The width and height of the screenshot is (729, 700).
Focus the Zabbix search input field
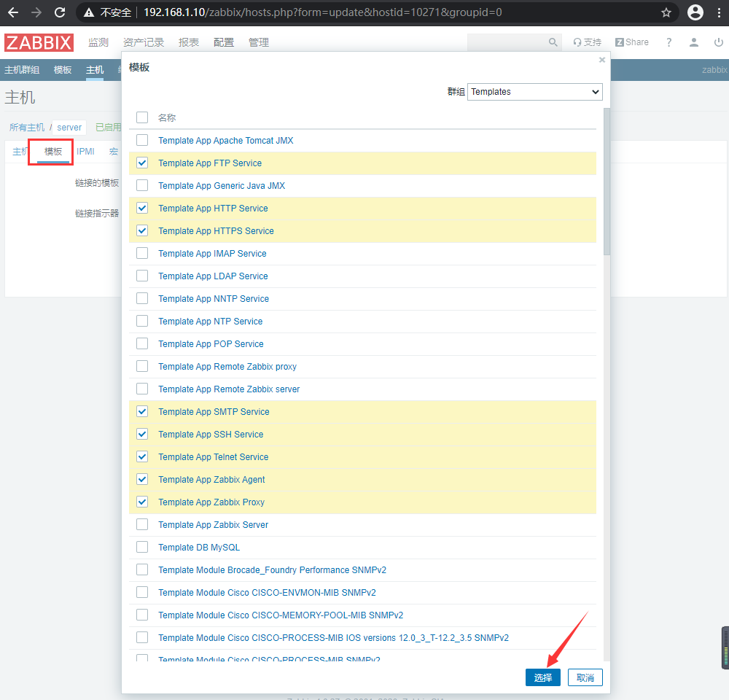pyautogui.click(x=507, y=42)
